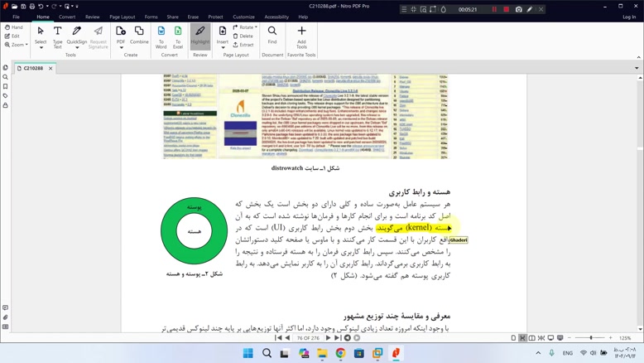This screenshot has height=363, width=644.
Task: Convert the PDF To Word
Action: tap(161, 35)
